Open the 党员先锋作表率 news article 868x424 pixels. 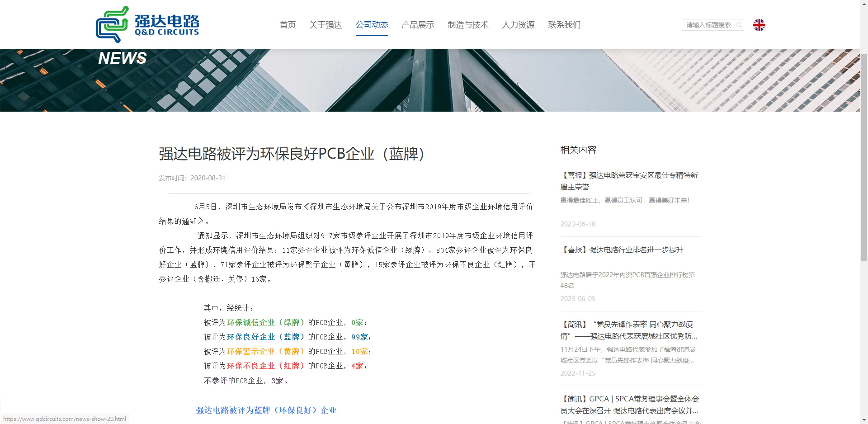click(629, 330)
